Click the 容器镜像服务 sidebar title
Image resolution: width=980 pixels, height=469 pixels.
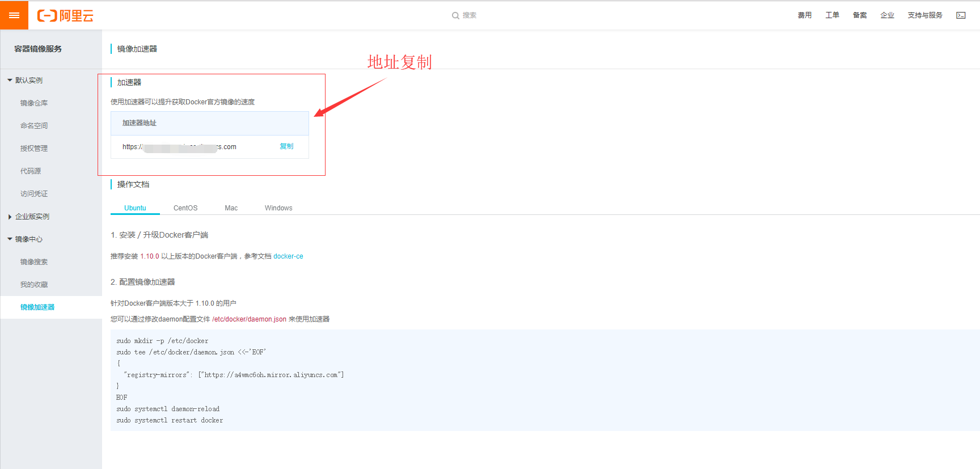pos(38,49)
